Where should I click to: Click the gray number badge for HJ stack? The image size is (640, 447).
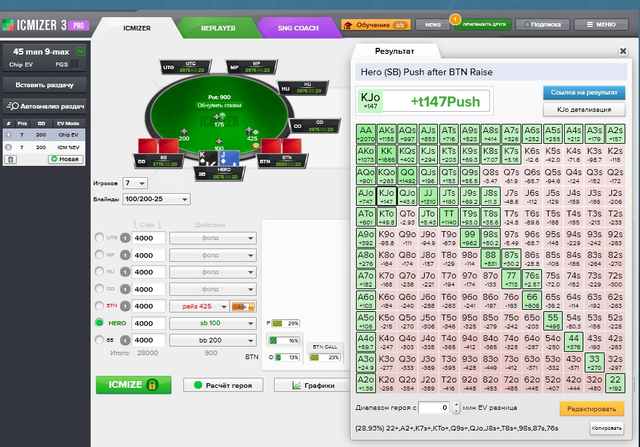[x=125, y=272]
